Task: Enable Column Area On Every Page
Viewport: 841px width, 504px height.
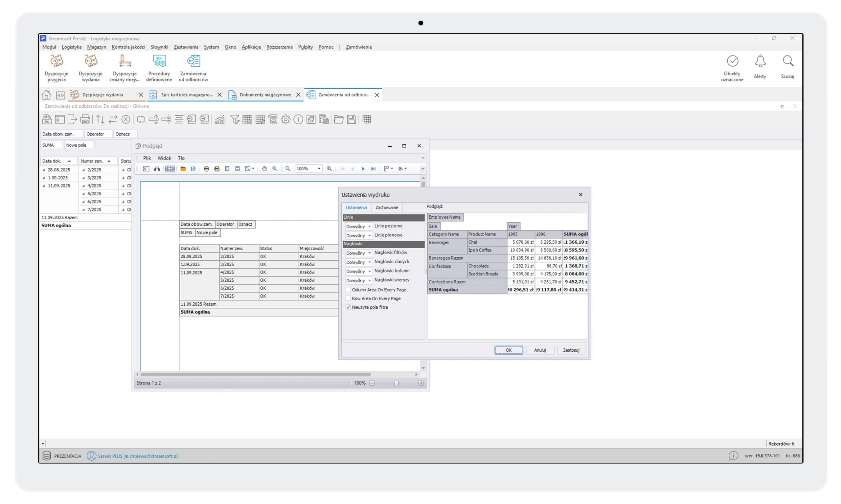Action: [x=348, y=290]
